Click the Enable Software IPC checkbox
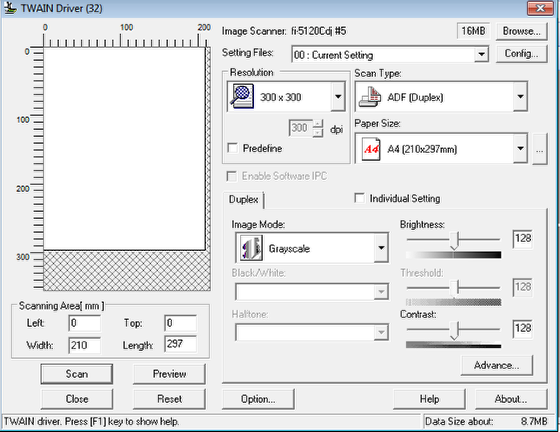The width and height of the screenshot is (560, 432). tap(232, 176)
